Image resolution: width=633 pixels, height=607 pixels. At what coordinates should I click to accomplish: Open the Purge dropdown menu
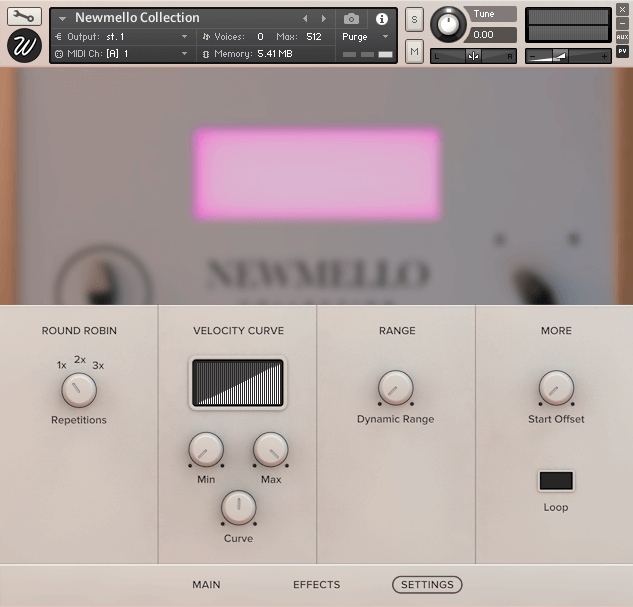365,37
